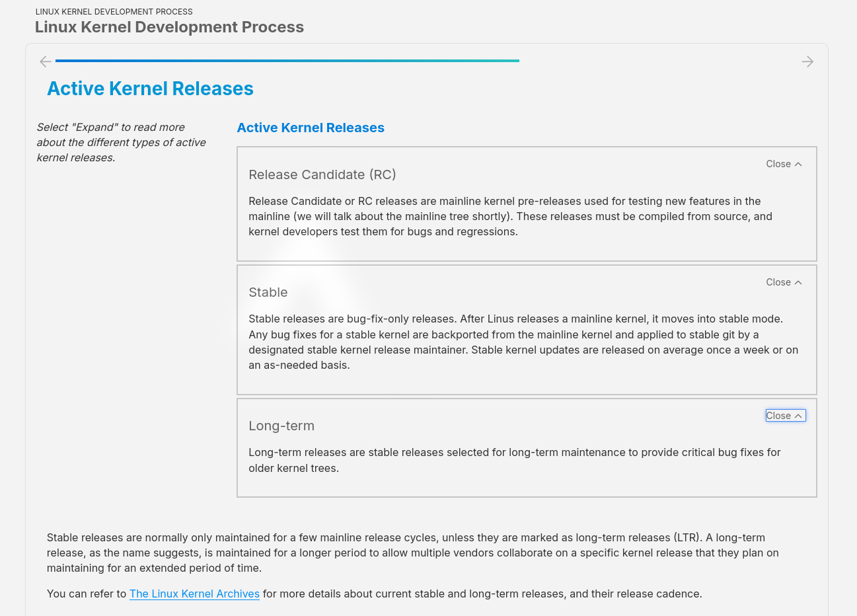This screenshot has height=616, width=857.
Task: Select the Release Candidate (RC) panel title
Action: point(322,174)
